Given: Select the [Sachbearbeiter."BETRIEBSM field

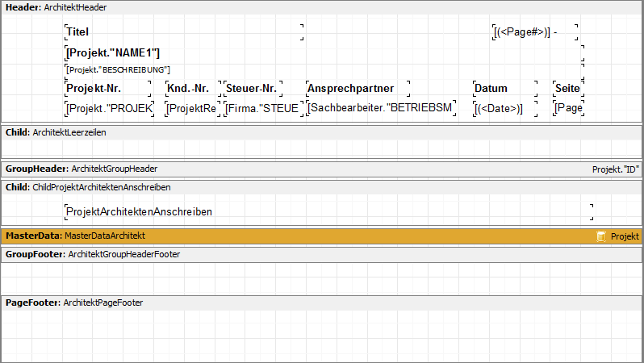Looking at the screenshot, I should (x=381, y=108).
